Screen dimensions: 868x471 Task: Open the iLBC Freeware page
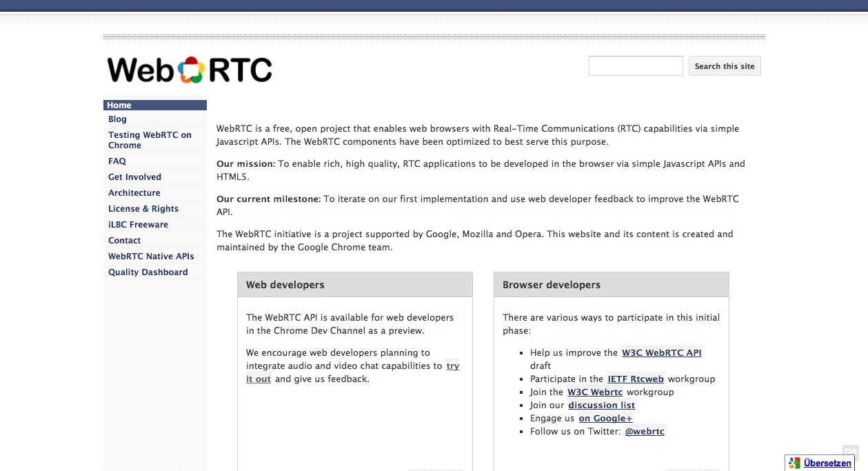coord(138,225)
